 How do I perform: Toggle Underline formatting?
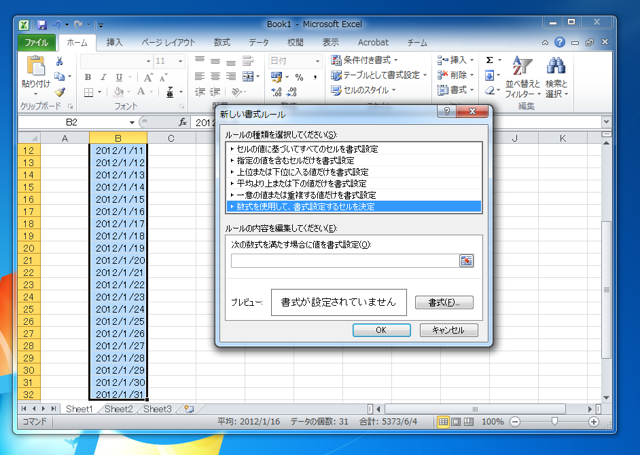[119, 77]
